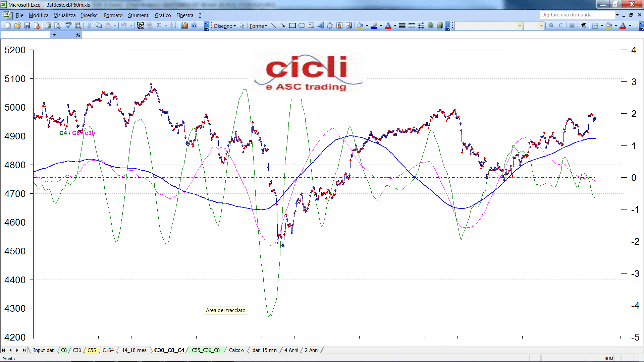Toggle center alignment button
This screenshot has height=362, width=644.
pyautogui.click(x=572, y=26)
